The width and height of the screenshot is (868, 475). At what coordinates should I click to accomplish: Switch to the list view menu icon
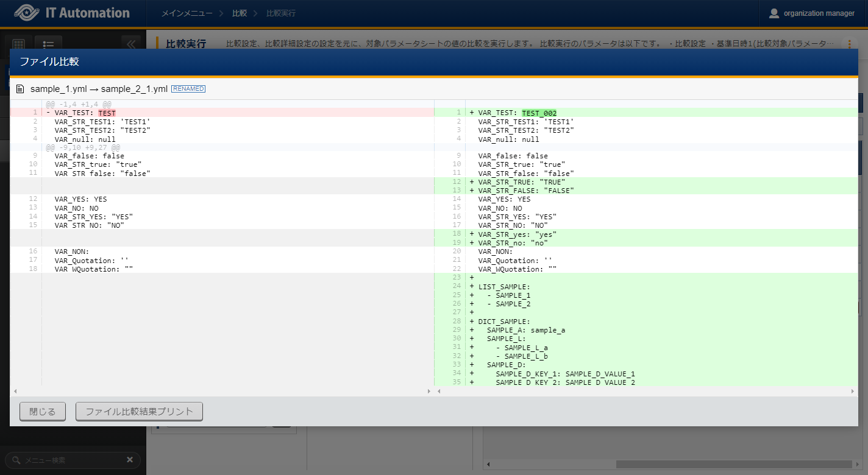click(x=48, y=45)
